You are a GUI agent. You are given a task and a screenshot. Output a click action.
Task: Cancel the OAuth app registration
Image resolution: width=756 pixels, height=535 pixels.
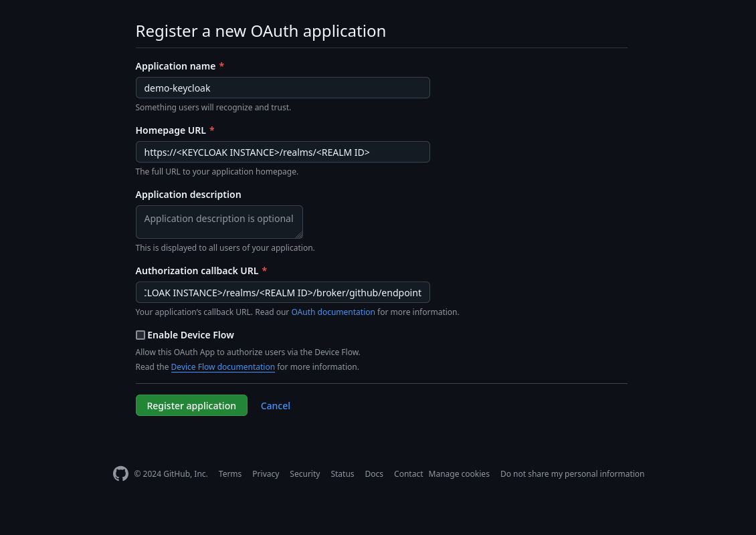click(x=275, y=406)
